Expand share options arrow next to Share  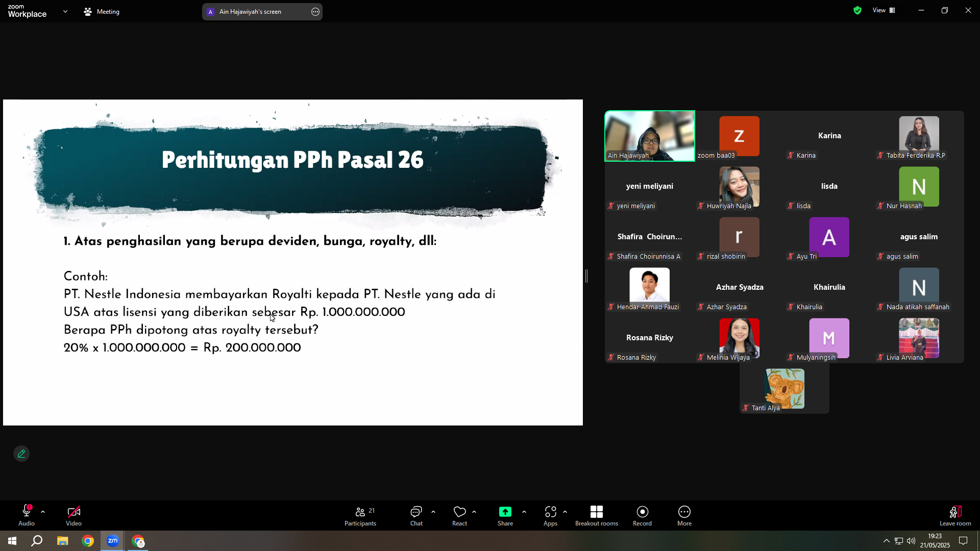tap(524, 512)
